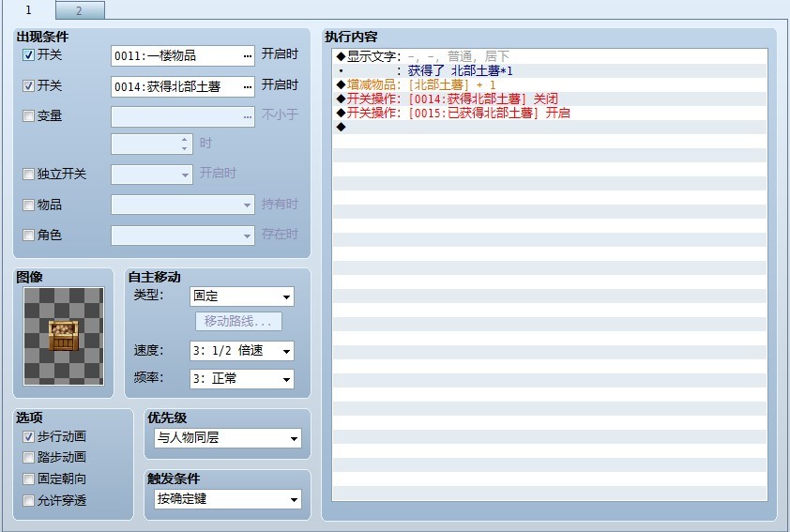Click the 移动路线... button

pyautogui.click(x=238, y=322)
